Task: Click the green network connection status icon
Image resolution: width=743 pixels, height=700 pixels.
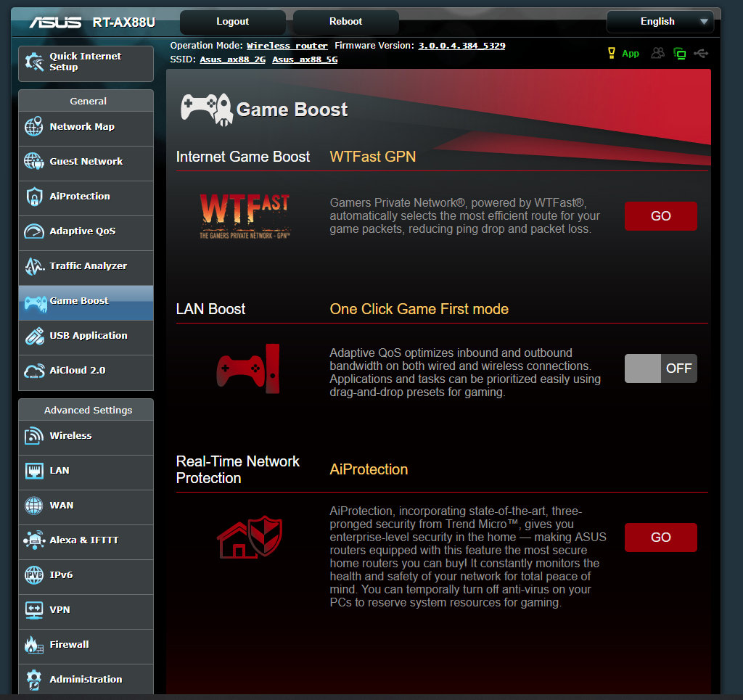Action: (x=679, y=54)
